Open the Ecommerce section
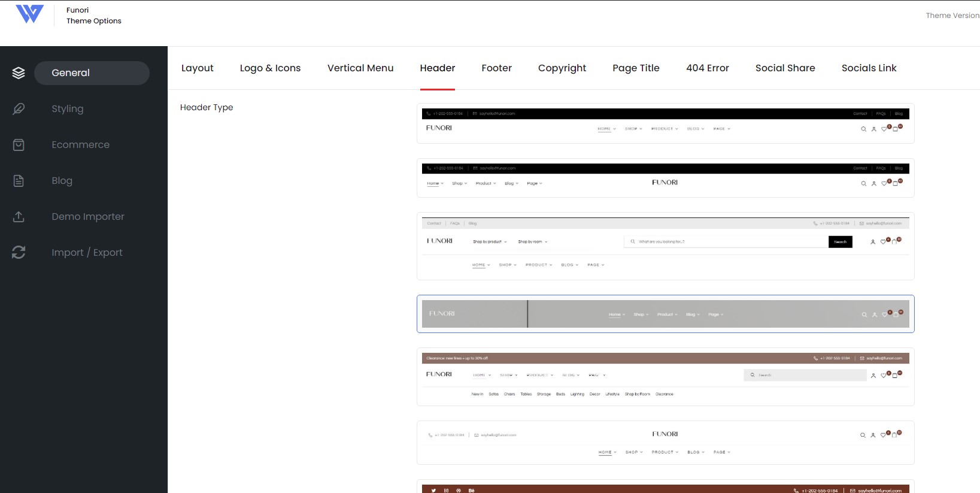Viewport: 980px width, 493px height. click(x=80, y=145)
